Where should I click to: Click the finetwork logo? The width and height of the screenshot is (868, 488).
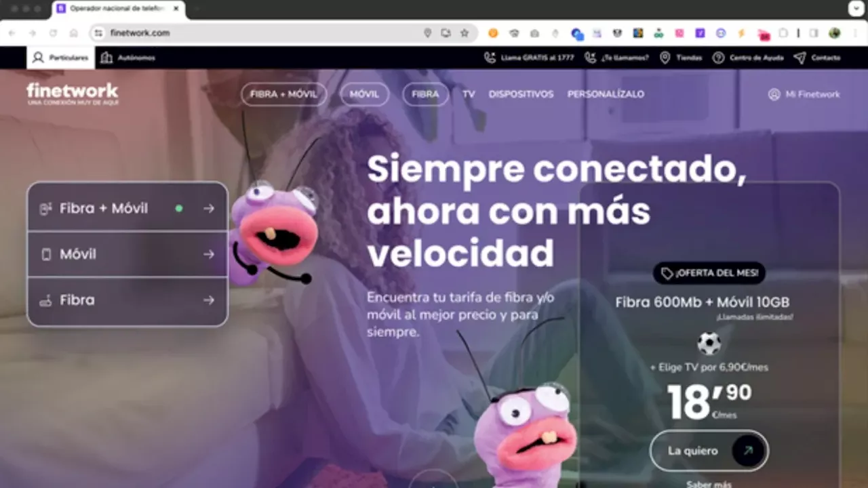pyautogui.click(x=73, y=94)
